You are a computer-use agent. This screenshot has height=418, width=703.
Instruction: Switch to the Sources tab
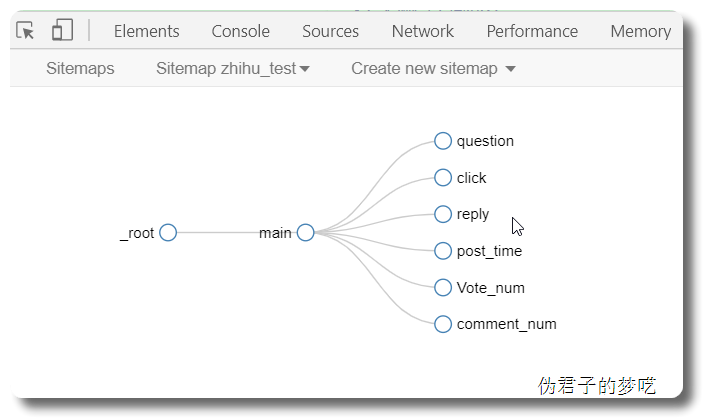330,31
